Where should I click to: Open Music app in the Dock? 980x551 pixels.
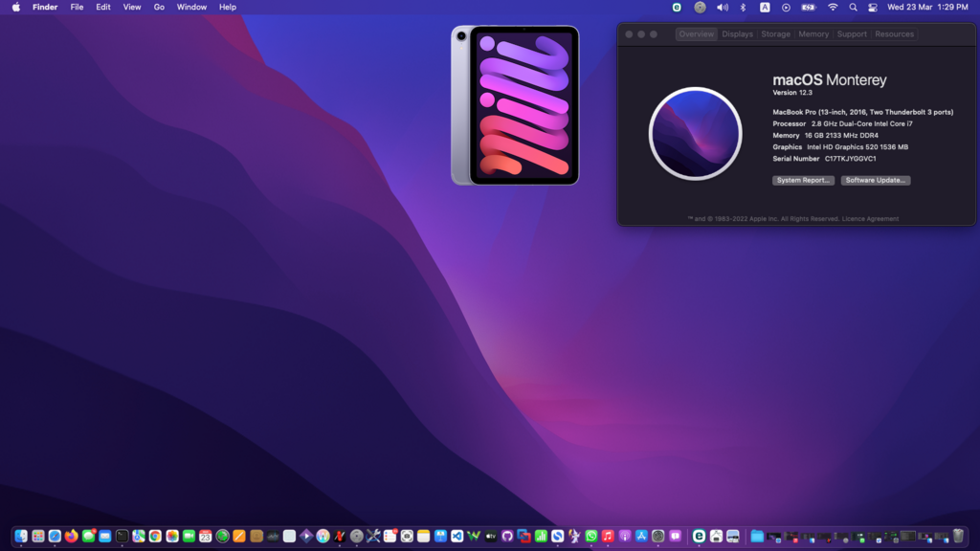608,536
